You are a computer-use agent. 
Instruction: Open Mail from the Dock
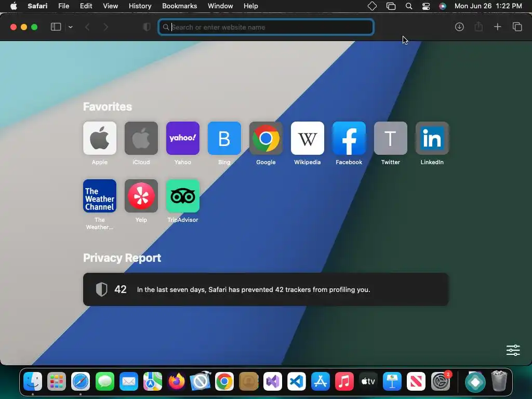[129, 381]
